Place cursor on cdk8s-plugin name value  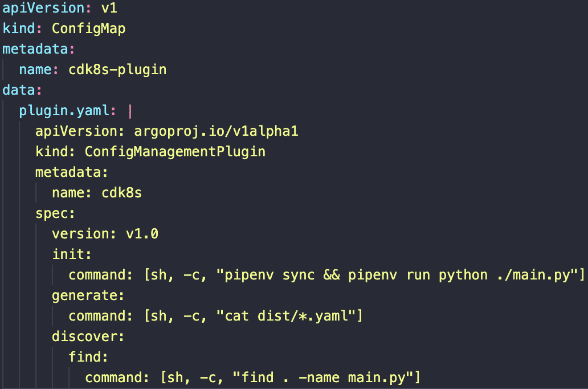pos(117,70)
